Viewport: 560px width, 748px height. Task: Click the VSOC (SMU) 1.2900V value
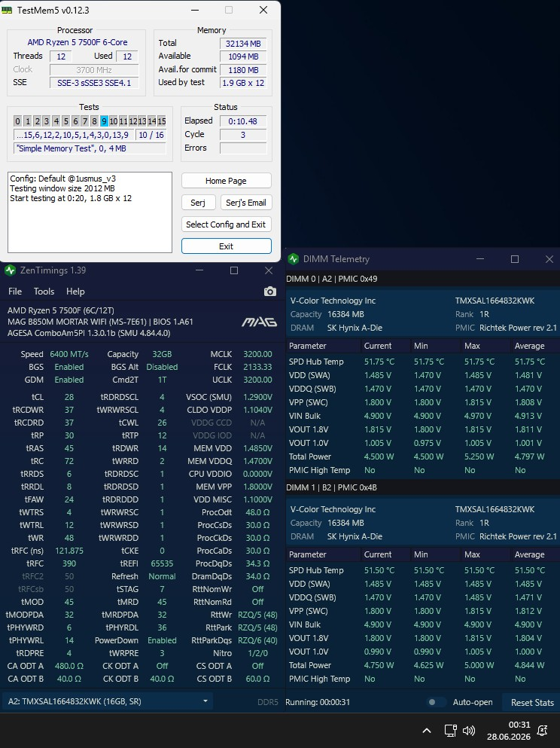257,397
